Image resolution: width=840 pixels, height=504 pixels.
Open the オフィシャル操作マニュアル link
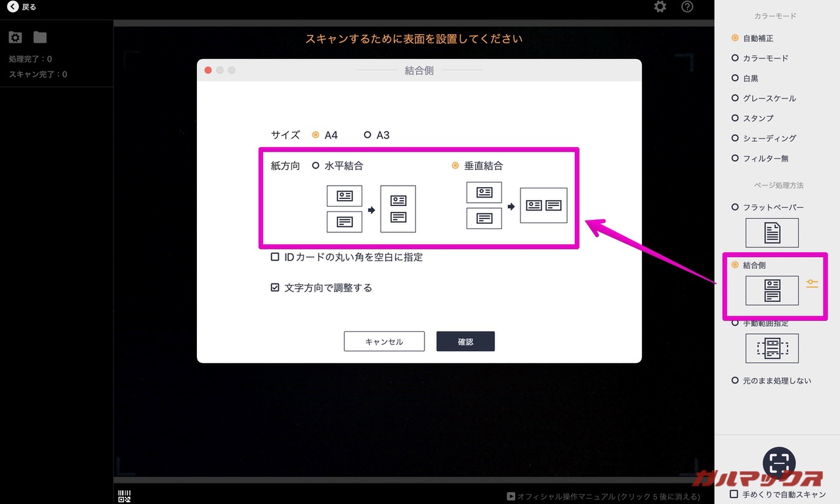[604, 497]
